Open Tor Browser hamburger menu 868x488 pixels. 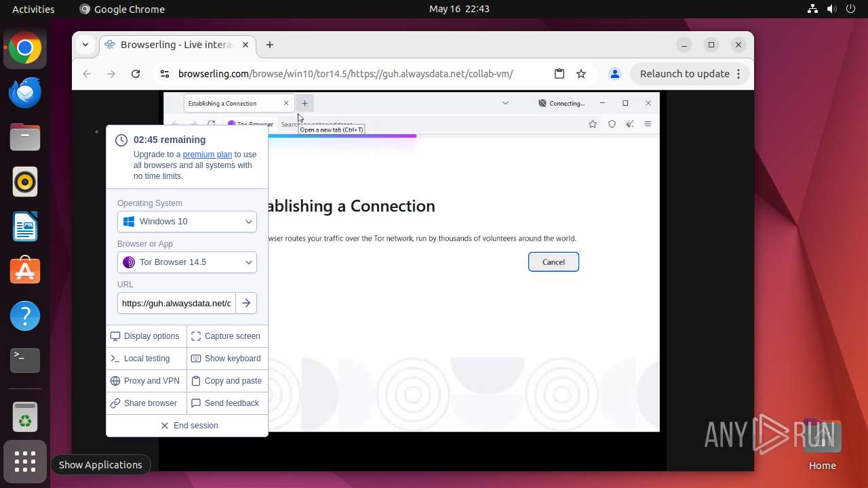[x=648, y=124]
